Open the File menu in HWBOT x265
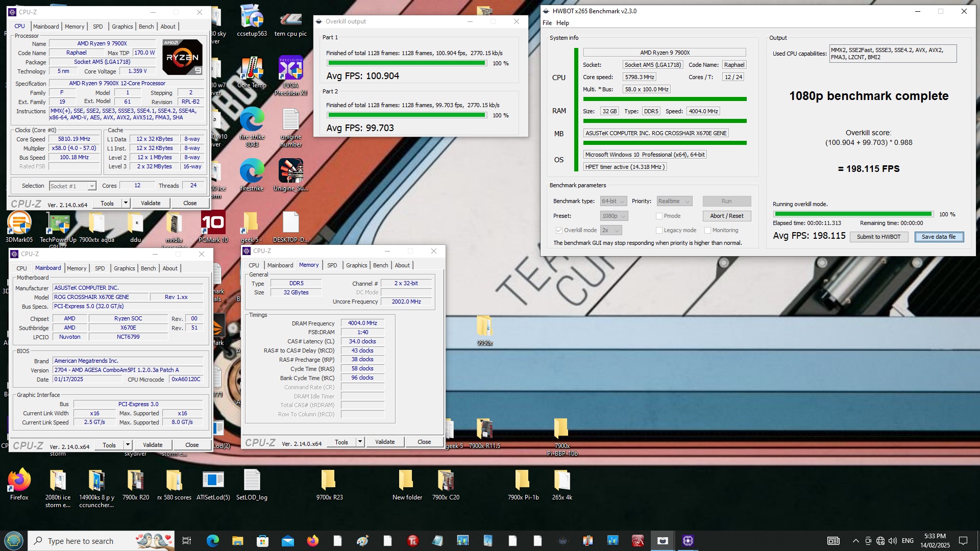The width and height of the screenshot is (980, 551). tap(547, 23)
